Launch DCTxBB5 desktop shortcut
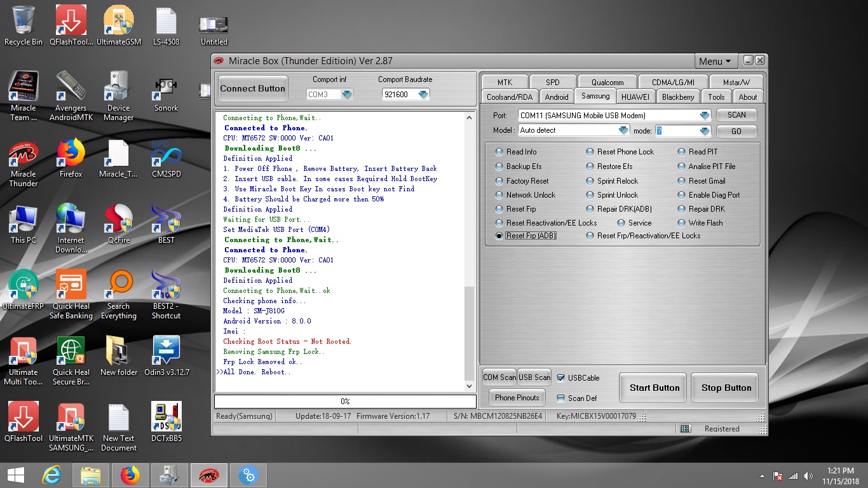868x488 pixels. [166, 423]
